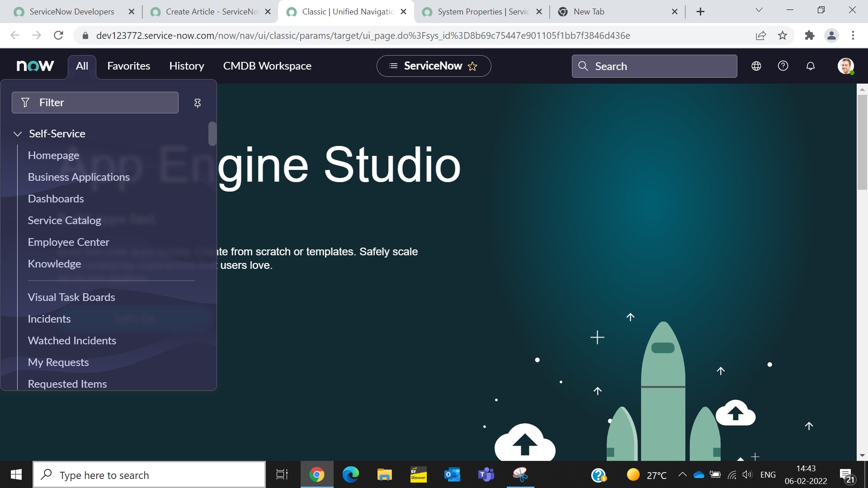This screenshot has width=868, height=488.
Task: Click the navigation menu scrollbar thumb
Action: (212, 134)
